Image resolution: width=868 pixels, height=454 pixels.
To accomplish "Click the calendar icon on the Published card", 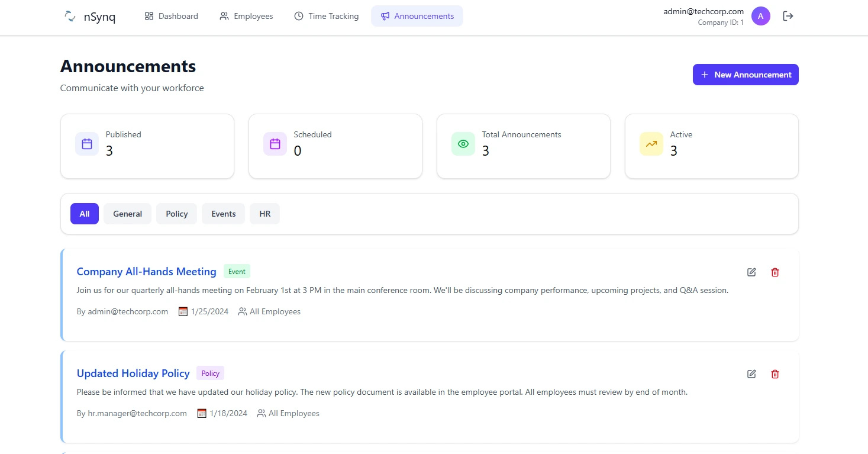I will pyautogui.click(x=87, y=143).
